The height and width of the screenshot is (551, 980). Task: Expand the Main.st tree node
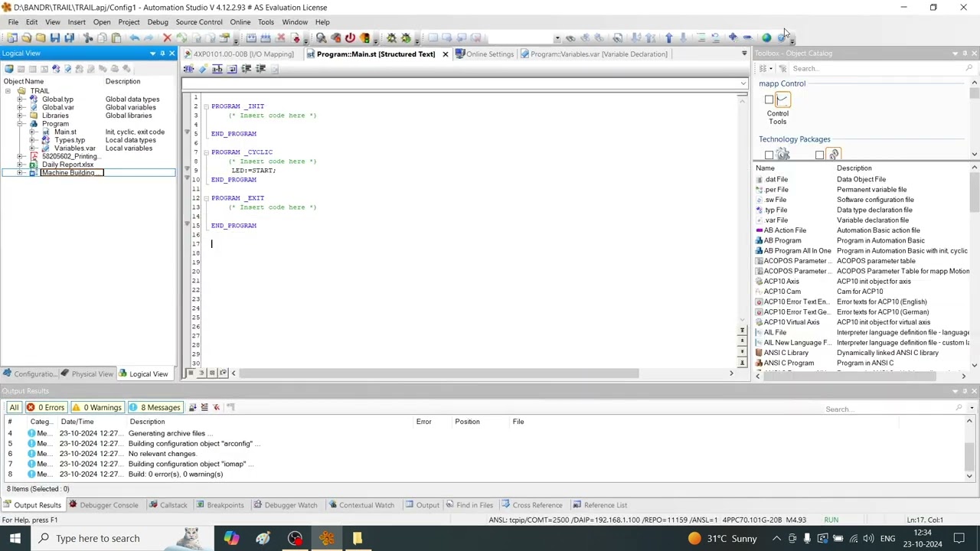pyautogui.click(x=33, y=132)
